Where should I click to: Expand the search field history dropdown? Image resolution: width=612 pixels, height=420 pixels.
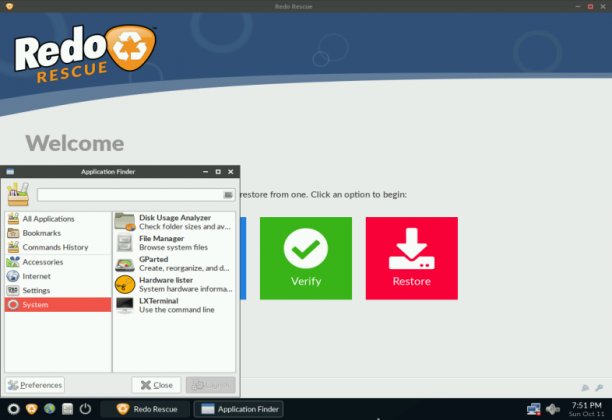(228, 195)
